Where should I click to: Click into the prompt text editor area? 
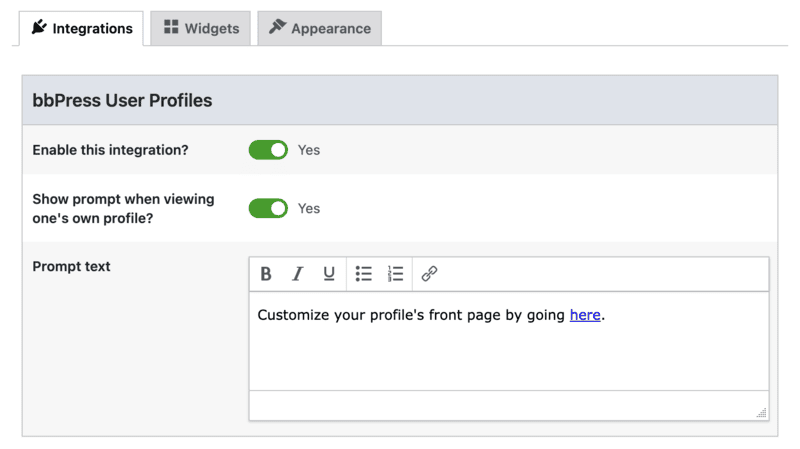click(509, 341)
